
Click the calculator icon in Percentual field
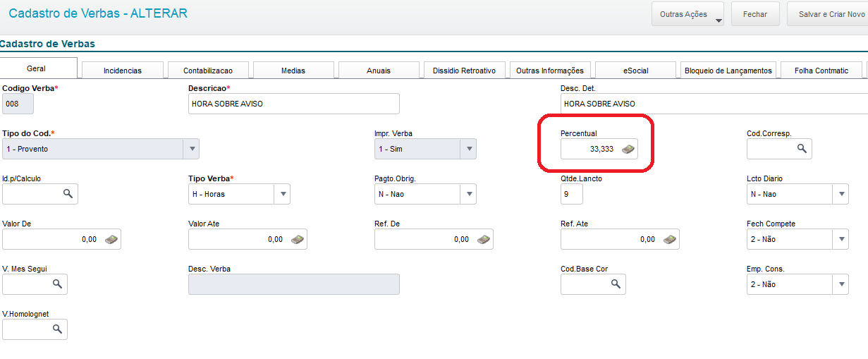pos(628,149)
